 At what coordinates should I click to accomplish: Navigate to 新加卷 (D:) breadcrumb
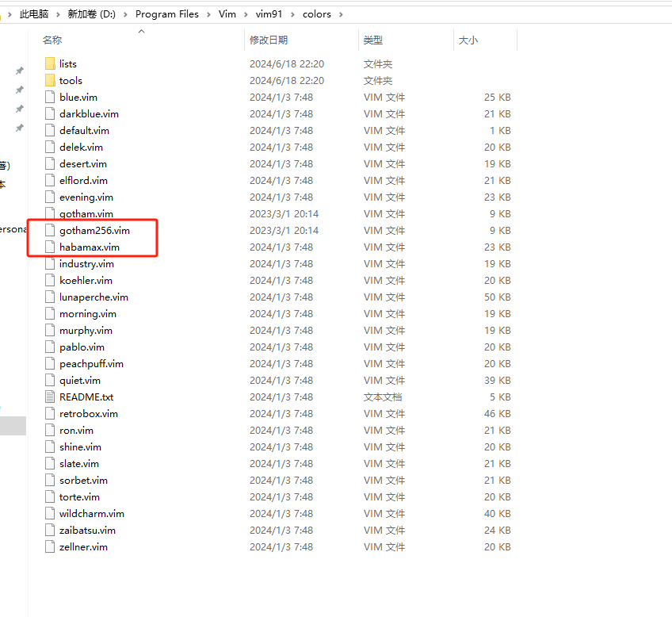(x=91, y=14)
